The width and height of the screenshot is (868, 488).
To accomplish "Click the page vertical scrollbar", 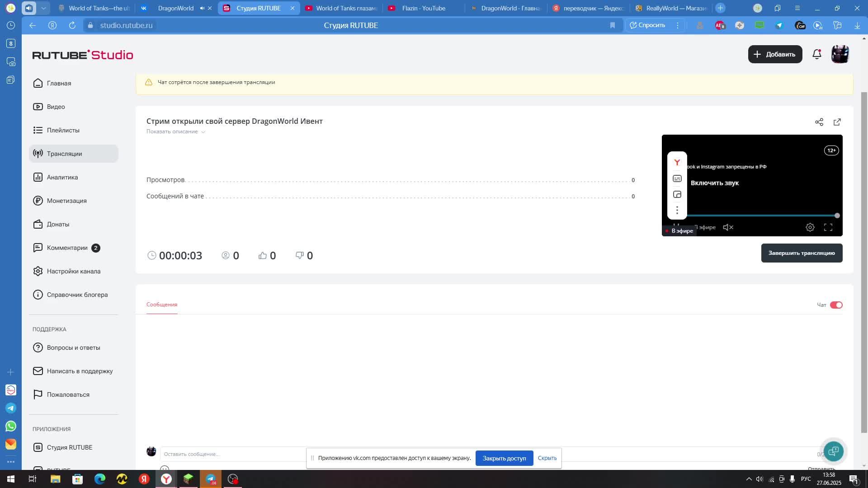I will [x=864, y=262].
